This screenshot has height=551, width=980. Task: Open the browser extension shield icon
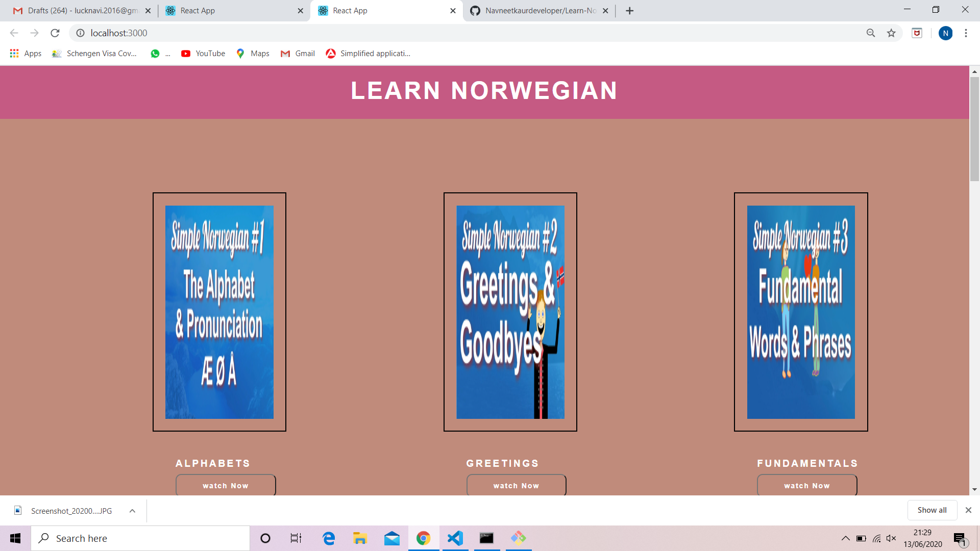coord(917,33)
